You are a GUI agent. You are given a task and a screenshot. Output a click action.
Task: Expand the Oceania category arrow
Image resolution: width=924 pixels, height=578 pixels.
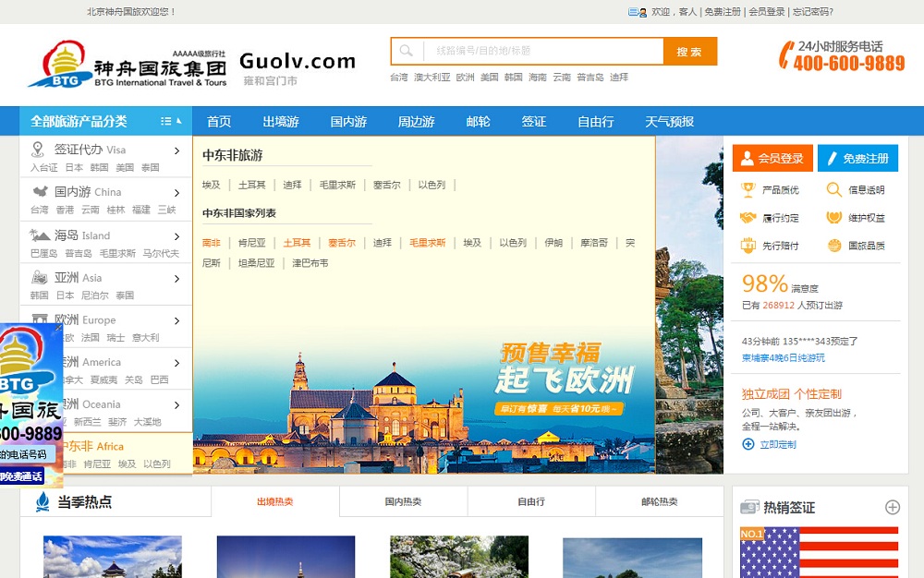click(176, 405)
